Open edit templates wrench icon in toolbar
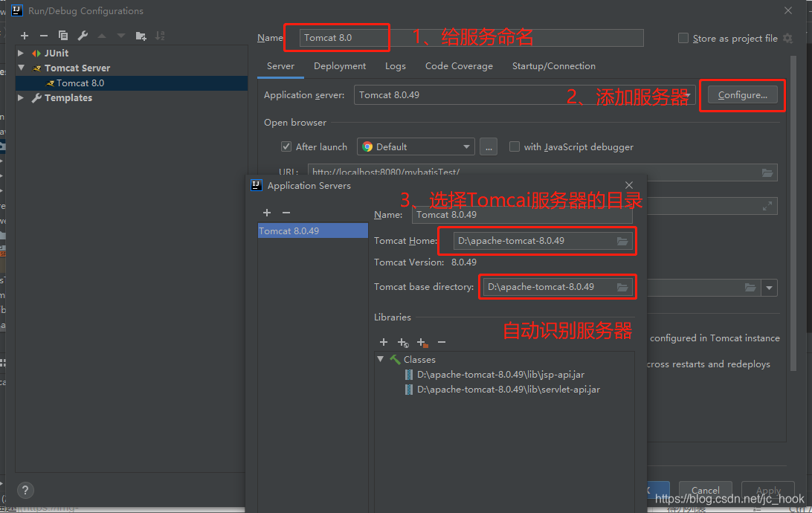This screenshot has height=513, width=812. [x=83, y=36]
